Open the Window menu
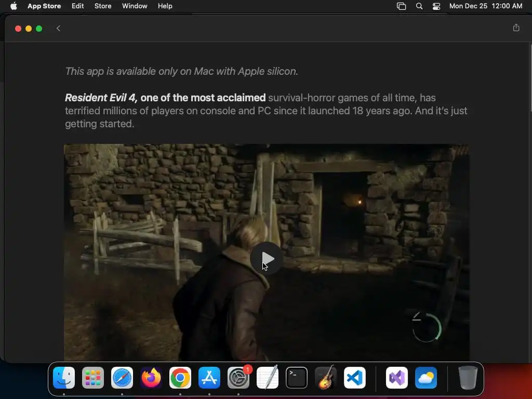532x399 pixels. click(x=135, y=6)
